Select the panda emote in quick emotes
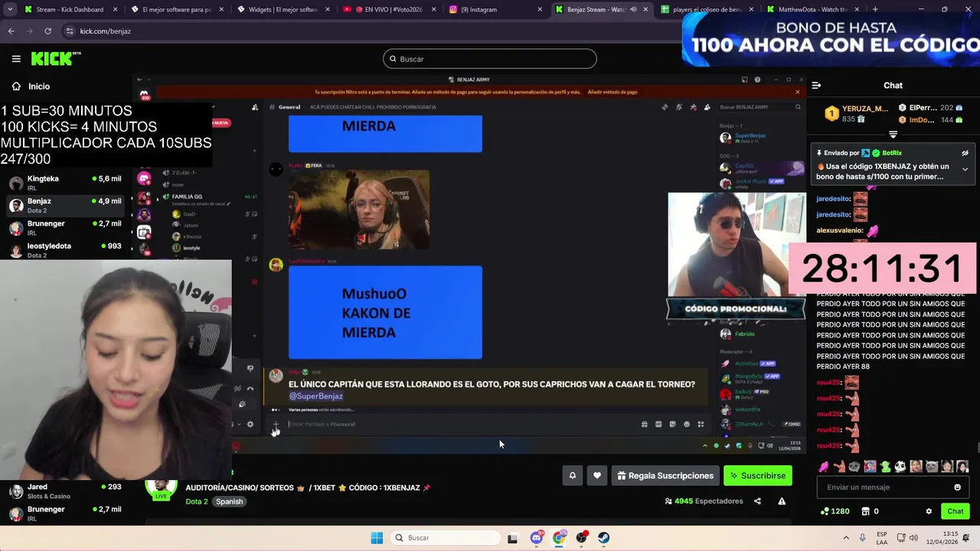980x551 pixels. tap(900, 466)
